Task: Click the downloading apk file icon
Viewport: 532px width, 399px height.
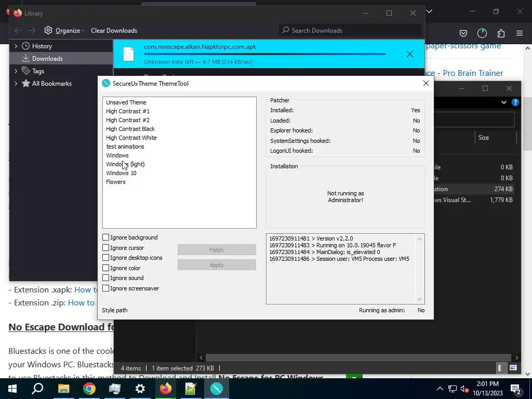Action: pyautogui.click(x=129, y=54)
